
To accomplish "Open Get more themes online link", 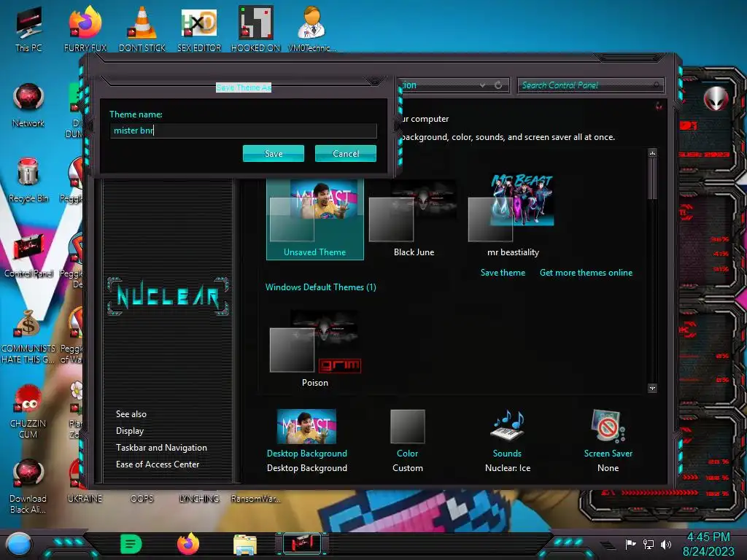I will pyautogui.click(x=586, y=273).
